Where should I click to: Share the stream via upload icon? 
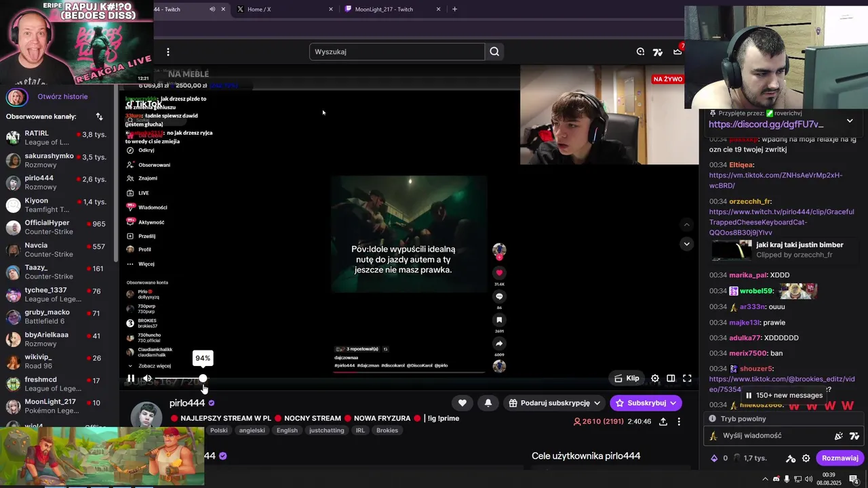[x=663, y=422]
